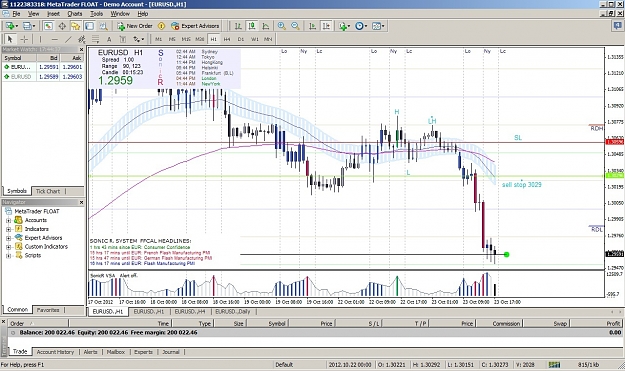
Task: Select the Text 'A' tool
Action: (109, 39)
